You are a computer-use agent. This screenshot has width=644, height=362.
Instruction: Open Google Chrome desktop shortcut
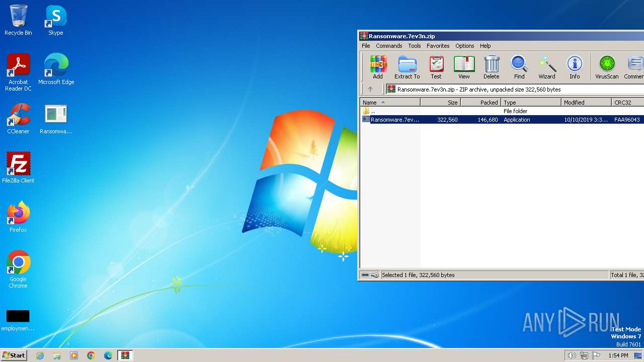coord(18,269)
